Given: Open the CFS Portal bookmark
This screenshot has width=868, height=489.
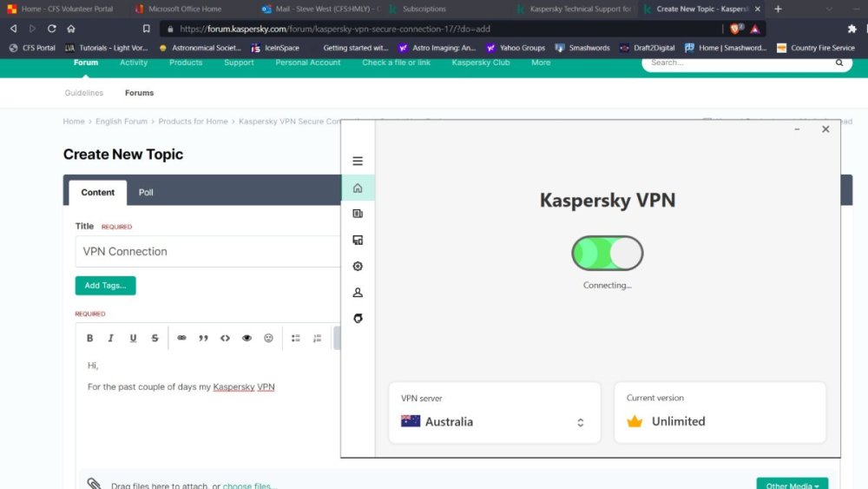Looking at the screenshot, I should pyautogui.click(x=32, y=48).
